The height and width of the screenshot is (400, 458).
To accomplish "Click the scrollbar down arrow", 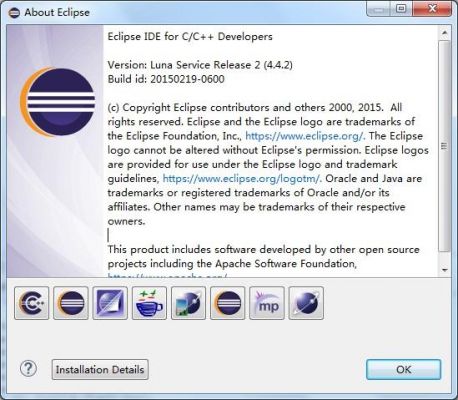I will [x=444, y=270].
